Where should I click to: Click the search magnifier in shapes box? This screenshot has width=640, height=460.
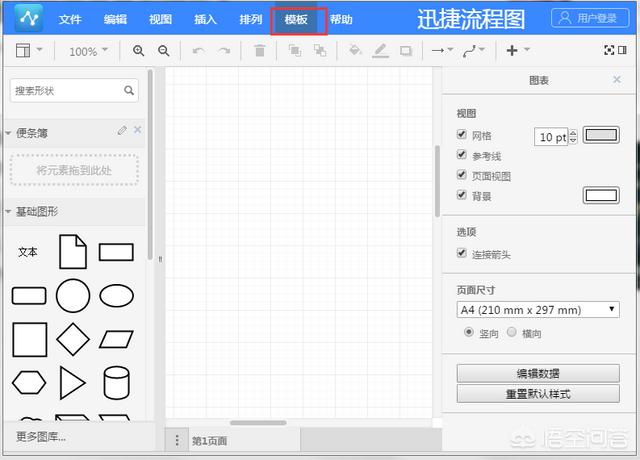[129, 90]
